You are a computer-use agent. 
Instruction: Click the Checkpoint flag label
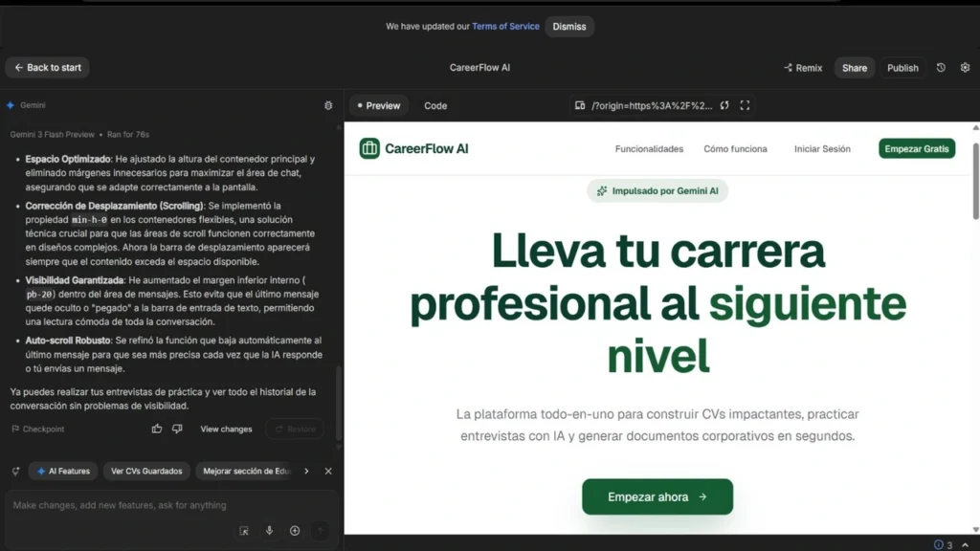pos(37,430)
